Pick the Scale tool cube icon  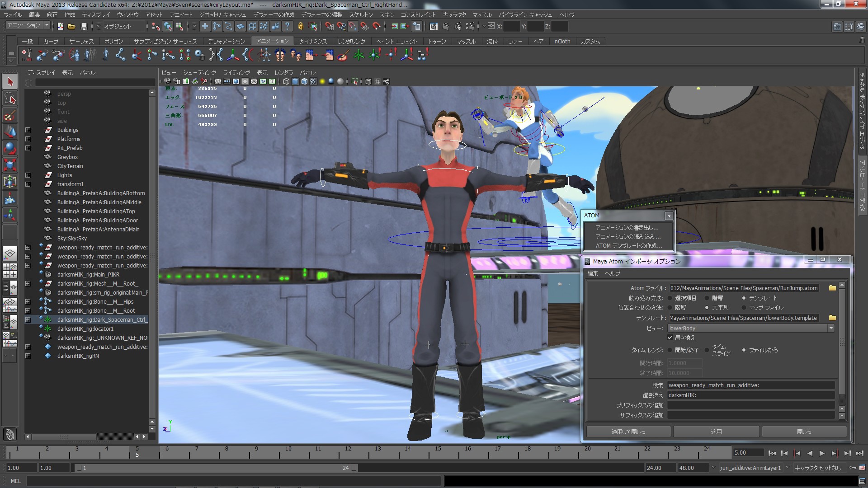10,164
